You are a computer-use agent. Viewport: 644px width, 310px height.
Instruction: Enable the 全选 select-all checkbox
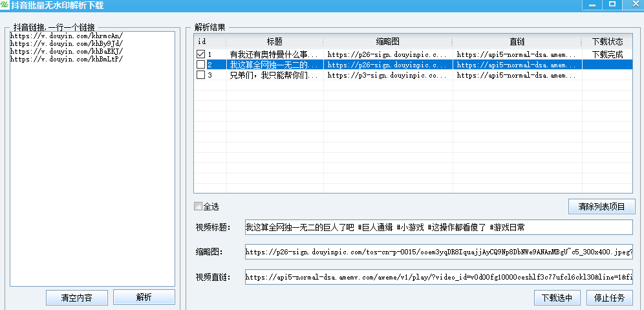pos(199,206)
